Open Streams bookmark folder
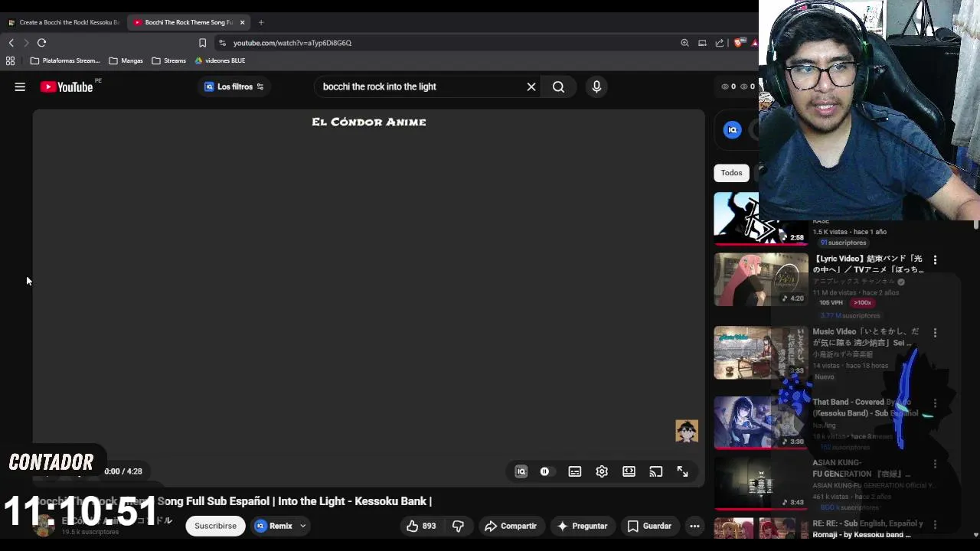 pyautogui.click(x=168, y=60)
